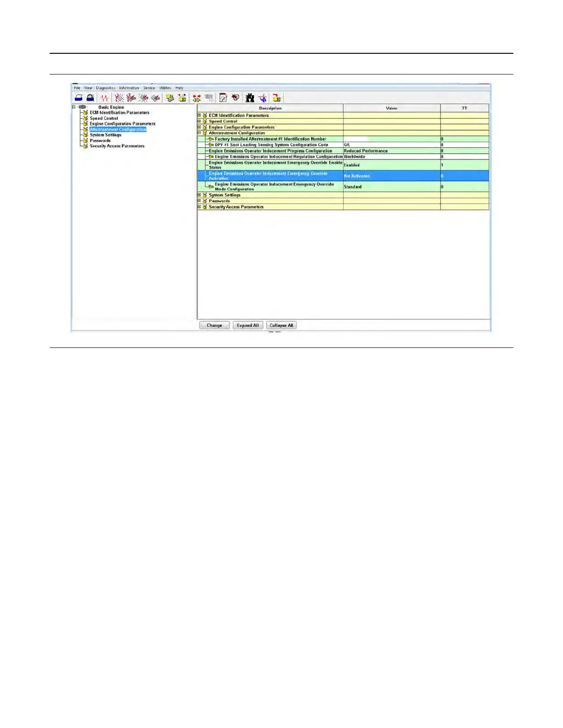Click the binoculars toolbar icon
The width and height of the screenshot is (563, 728).
click(x=250, y=98)
